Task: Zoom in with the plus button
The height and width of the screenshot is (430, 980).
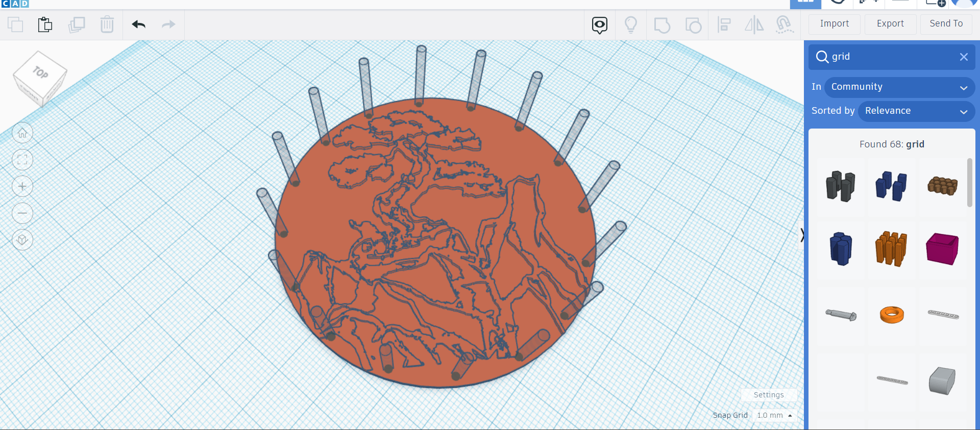Action: (22, 186)
